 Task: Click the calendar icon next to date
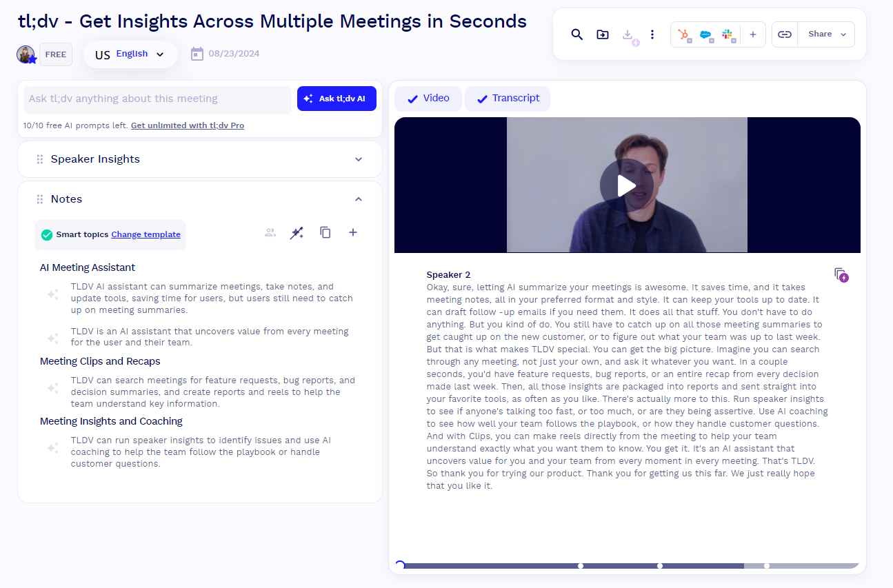[197, 54]
